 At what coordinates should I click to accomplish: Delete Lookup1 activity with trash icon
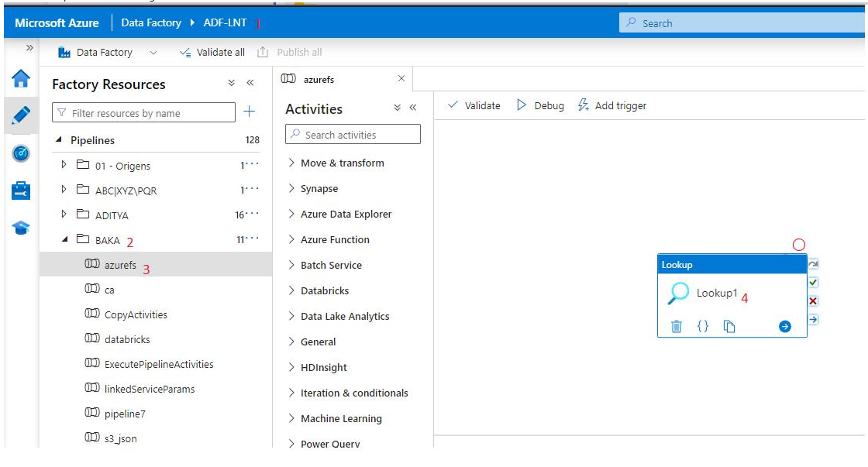point(677,327)
